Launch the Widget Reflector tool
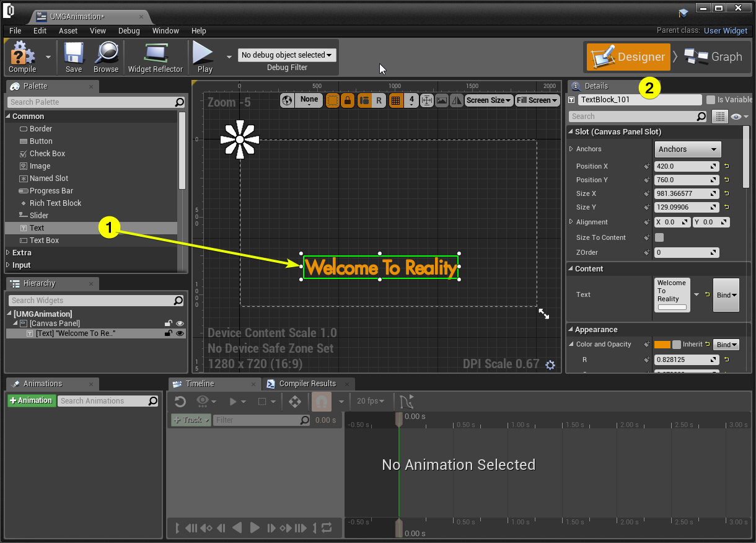This screenshot has height=543, width=756. coord(155,54)
